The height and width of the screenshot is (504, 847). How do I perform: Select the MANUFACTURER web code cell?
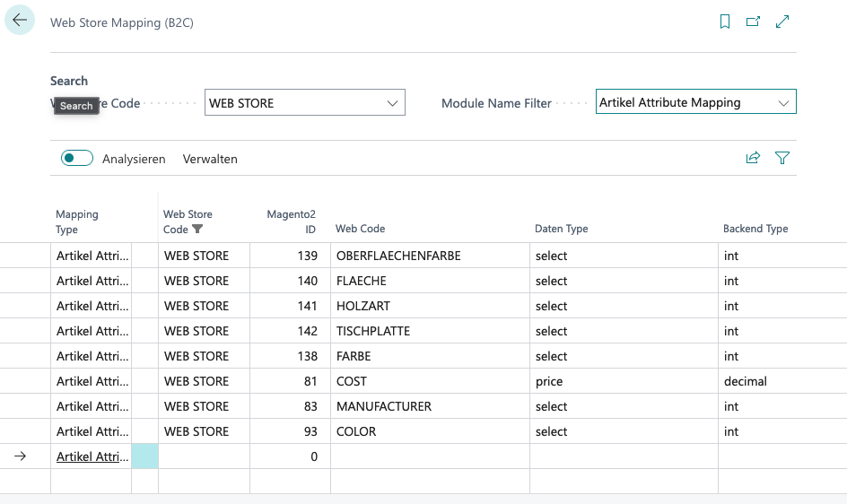coord(430,406)
